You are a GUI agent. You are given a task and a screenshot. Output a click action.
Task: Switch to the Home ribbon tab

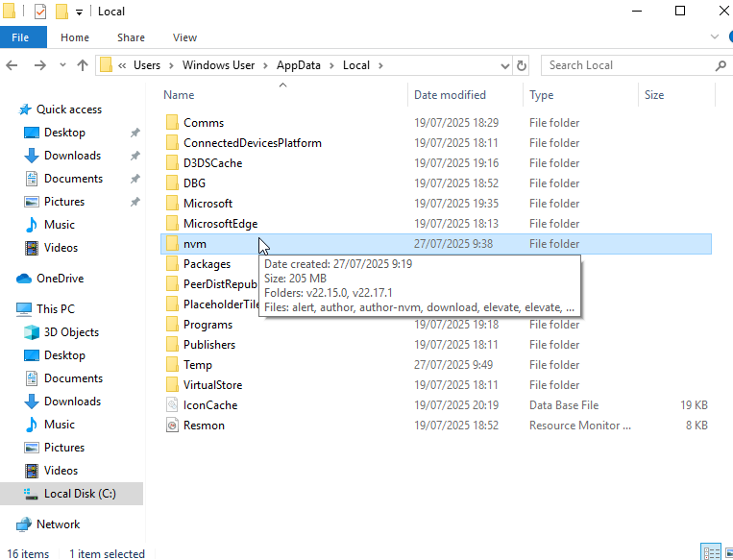point(75,37)
